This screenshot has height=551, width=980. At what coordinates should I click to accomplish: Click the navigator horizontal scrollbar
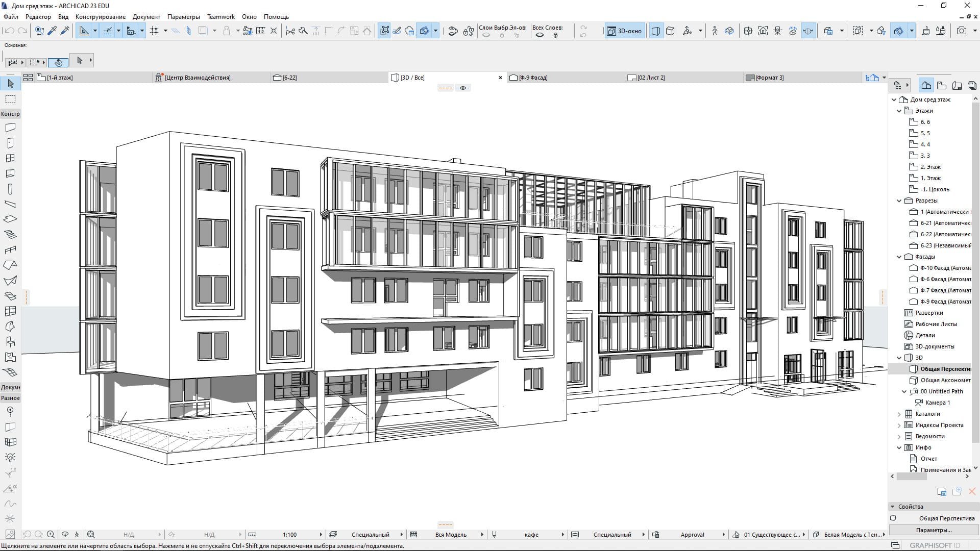(x=912, y=476)
